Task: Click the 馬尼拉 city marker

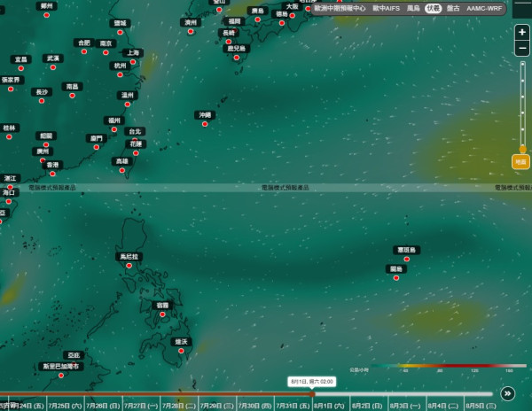Action: click(x=129, y=266)
